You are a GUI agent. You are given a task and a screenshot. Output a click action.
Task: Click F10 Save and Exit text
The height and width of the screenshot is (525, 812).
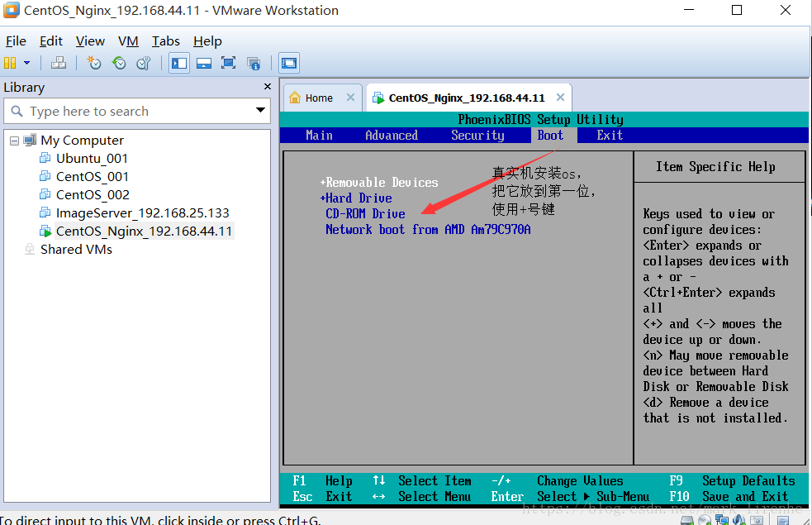729,497
